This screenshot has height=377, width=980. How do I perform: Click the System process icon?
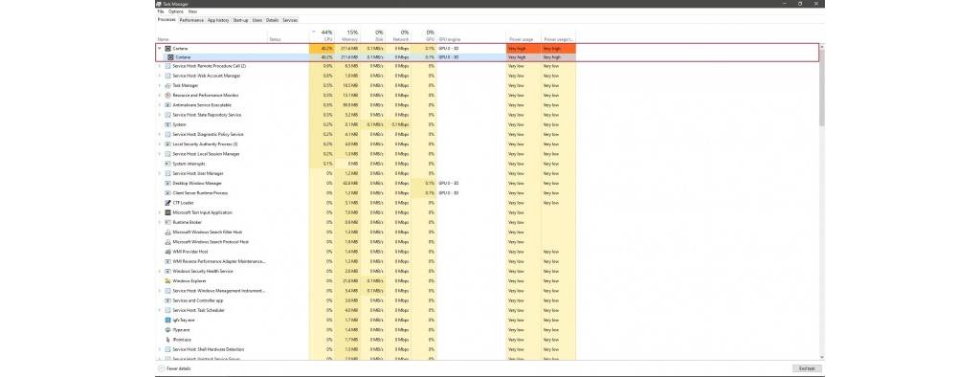pyautogui.click(x=167, y=124)
